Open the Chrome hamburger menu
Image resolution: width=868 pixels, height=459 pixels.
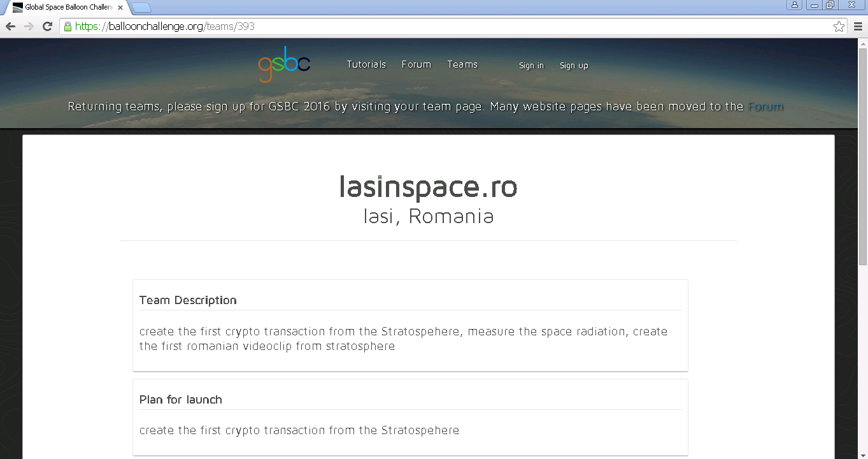[858, 26]
